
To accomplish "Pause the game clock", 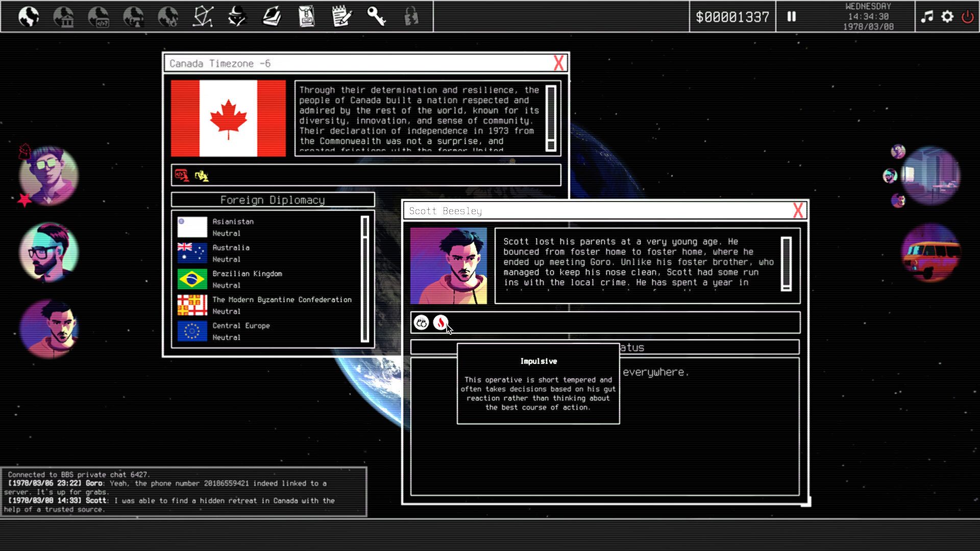I will [792, 17].
